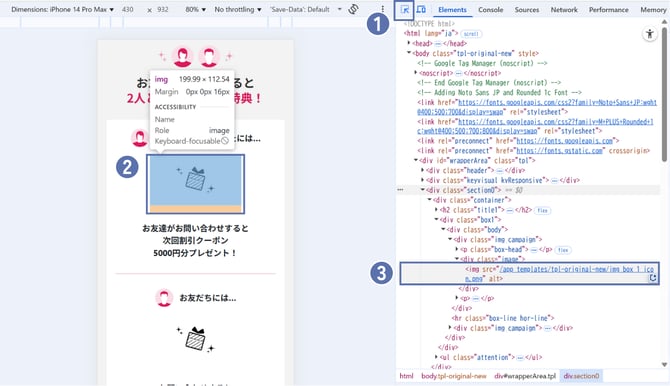The width and height of the screenshot is (670, 386).
Task: Click the ellipsis beside div section0 row
Action: pyautogui.click(x=400, y=190)
